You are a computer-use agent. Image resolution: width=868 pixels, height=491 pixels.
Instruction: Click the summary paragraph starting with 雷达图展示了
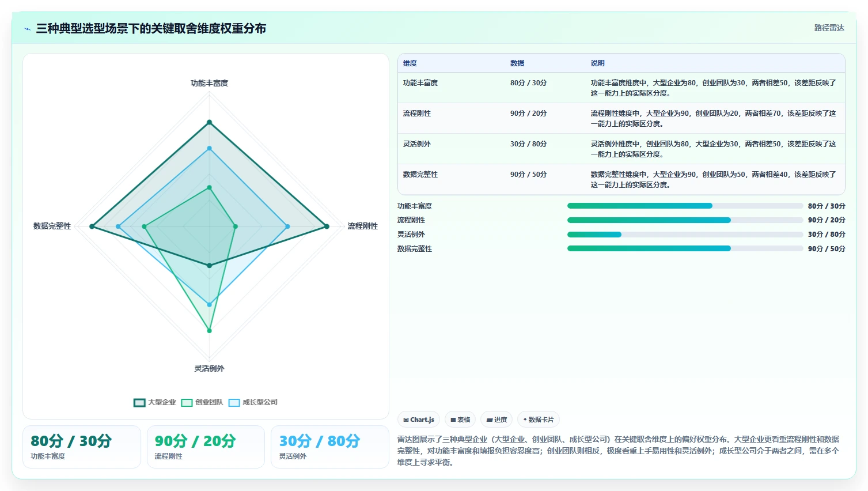point(619,451)
